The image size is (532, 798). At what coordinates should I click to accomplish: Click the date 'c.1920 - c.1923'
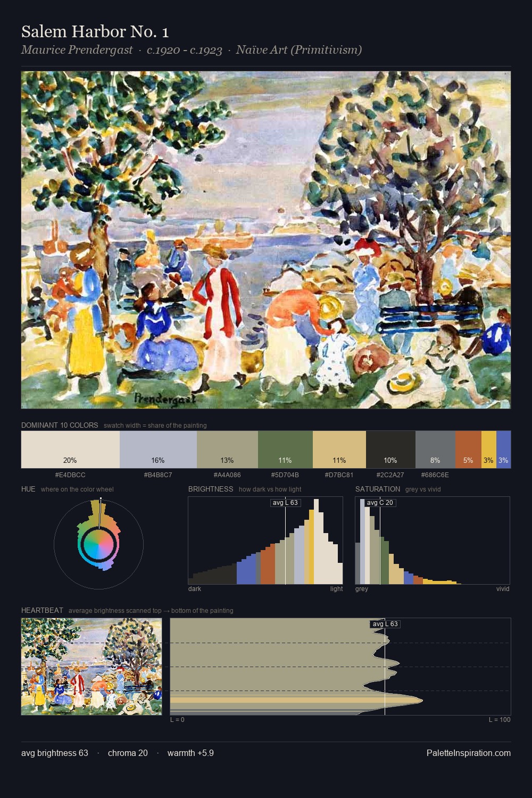(185, 50)
